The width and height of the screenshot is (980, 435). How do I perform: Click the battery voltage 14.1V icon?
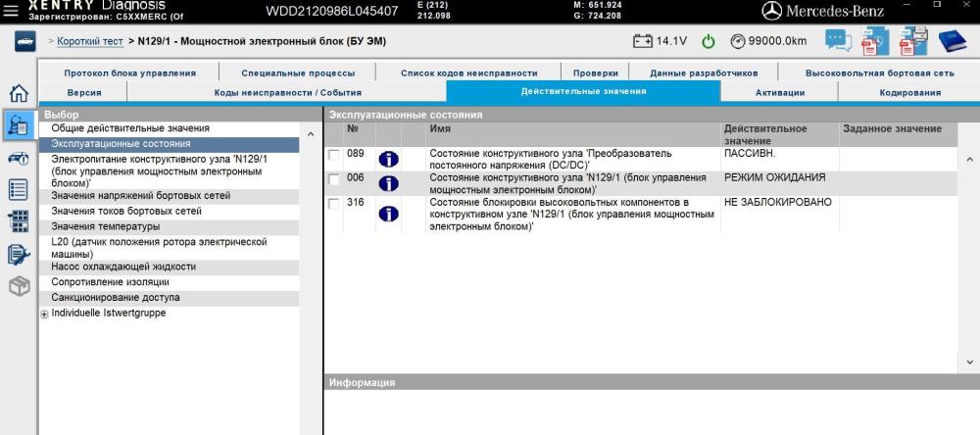[x=643, y=41]
